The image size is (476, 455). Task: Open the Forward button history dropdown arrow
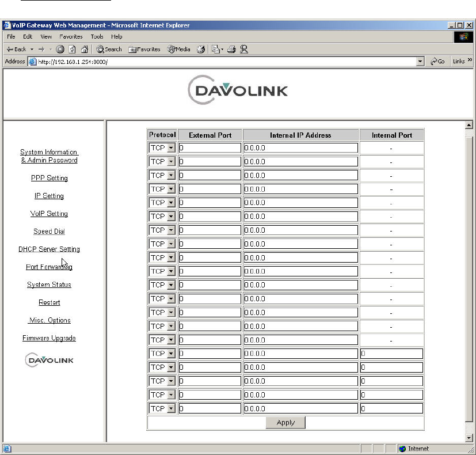[51, 49]
